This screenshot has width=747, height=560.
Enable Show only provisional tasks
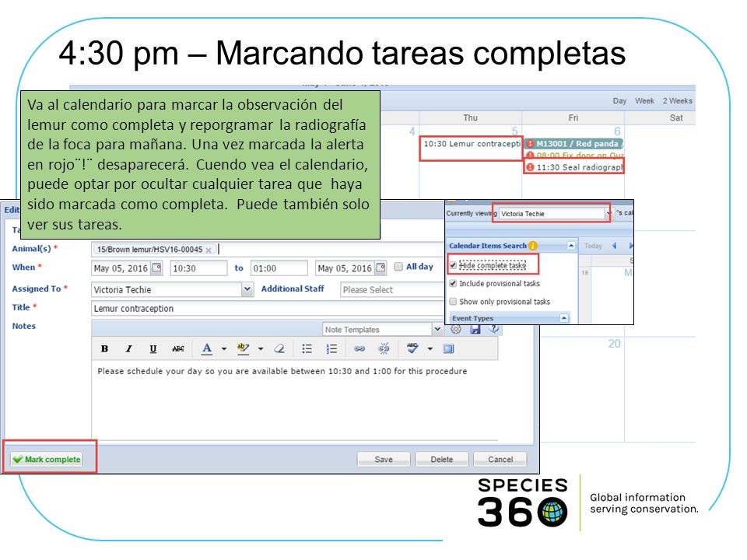click(453, 302)
